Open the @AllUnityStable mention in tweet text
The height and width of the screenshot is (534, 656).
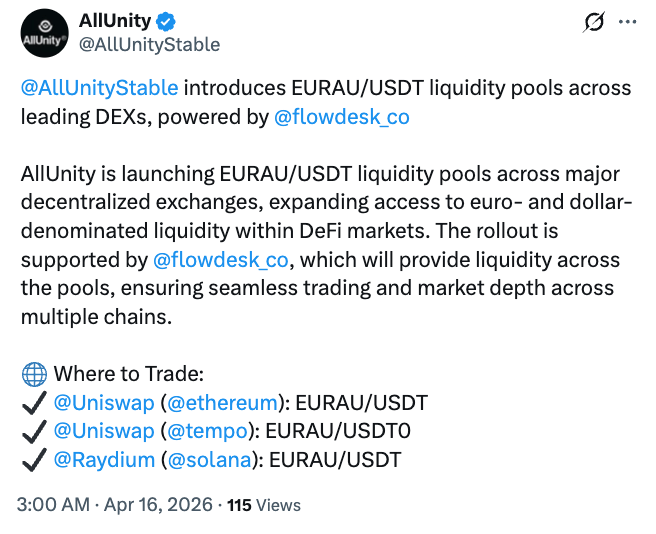99,88
